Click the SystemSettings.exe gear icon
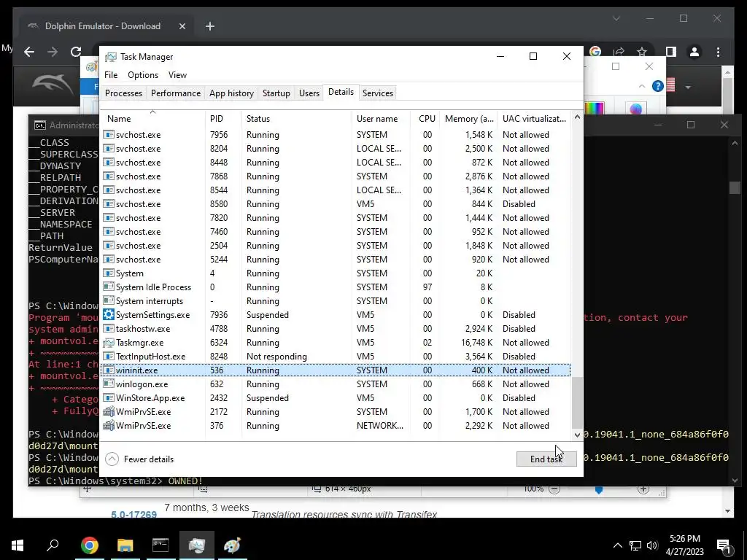The image size is (747, 560). coord(109,315)
